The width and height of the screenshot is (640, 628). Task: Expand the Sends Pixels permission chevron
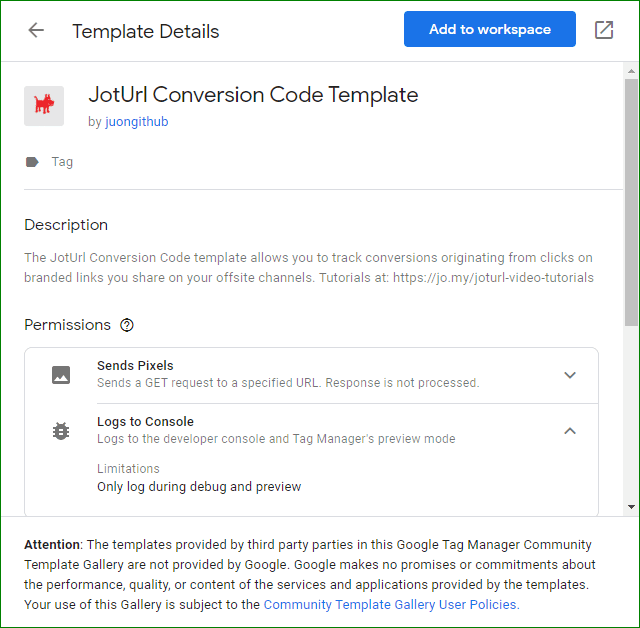pyautogui.click(x=570, y=375)
